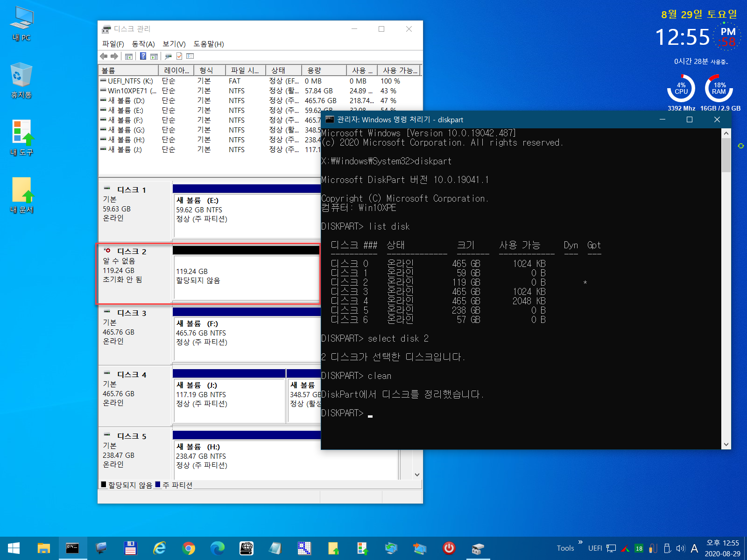Click the command prompt scroll up arrow
This screenshot has height=560, width=747.
tap(726, 133)
